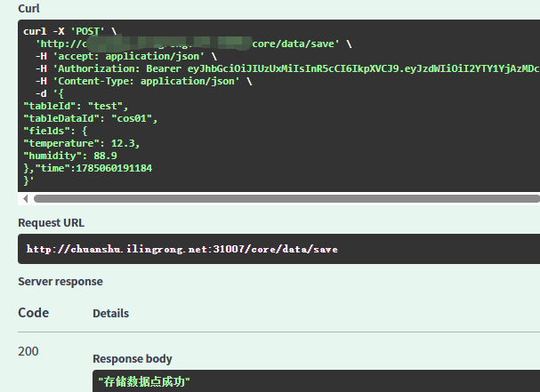540x392 pixels.
Task: Click the 'Curl' section heading
Action: (28, 8)
